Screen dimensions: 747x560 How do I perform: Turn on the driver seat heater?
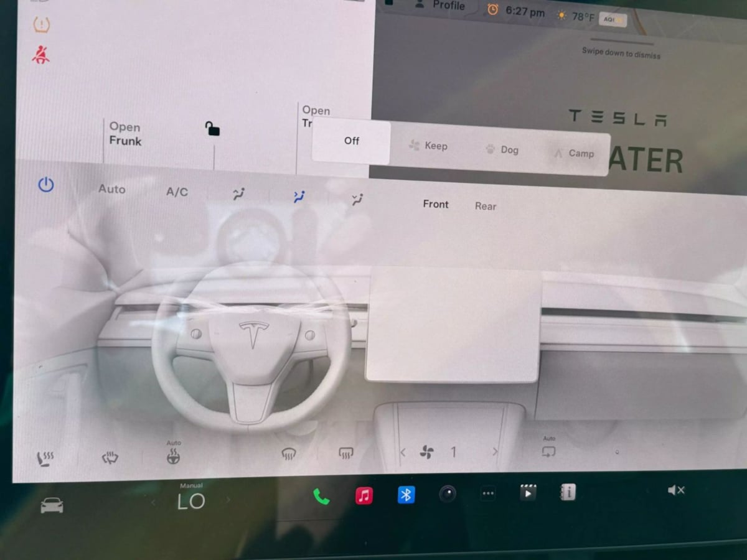pyautogui.click(x=45, y=459)
